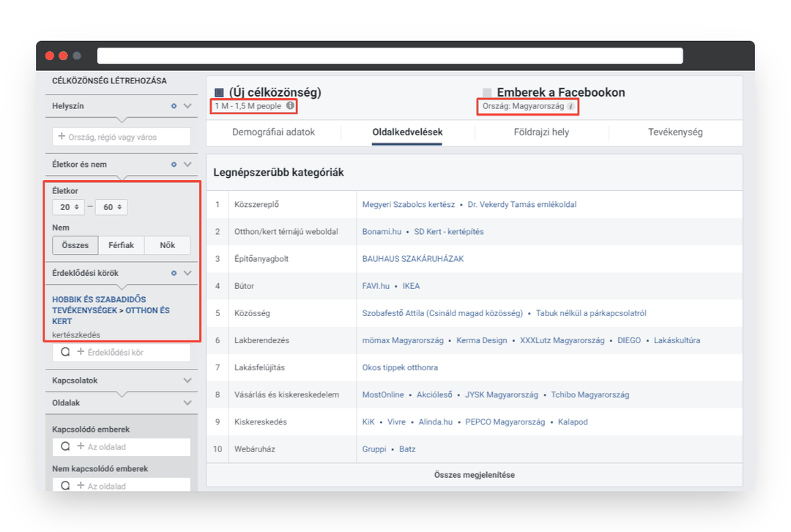Collapse the Életkor és nem section chevron
This screenshot has width=791, height=532.
point(187,165)
